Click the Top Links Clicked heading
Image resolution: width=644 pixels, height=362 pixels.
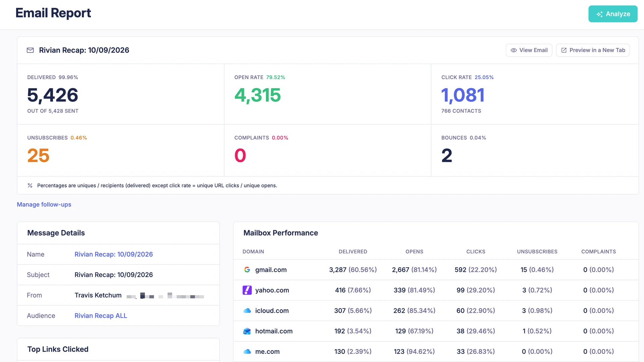(x=58, y=349)
